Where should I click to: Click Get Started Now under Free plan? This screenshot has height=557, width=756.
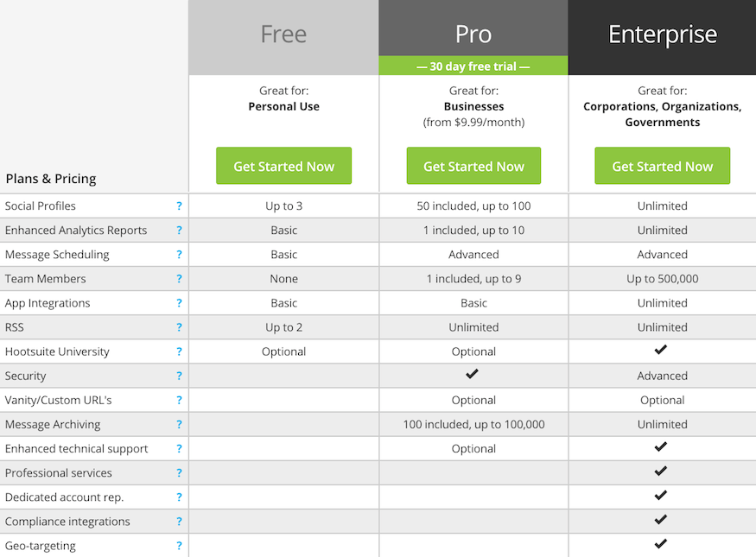[283, 166]
